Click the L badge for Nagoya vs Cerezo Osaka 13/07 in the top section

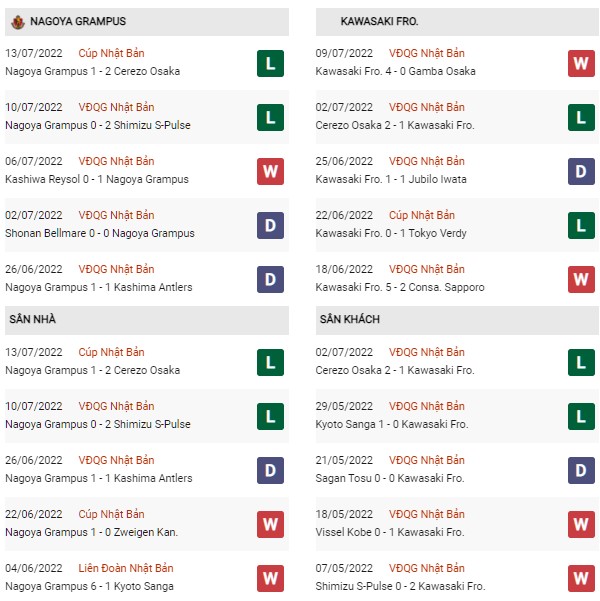point(270,63)
